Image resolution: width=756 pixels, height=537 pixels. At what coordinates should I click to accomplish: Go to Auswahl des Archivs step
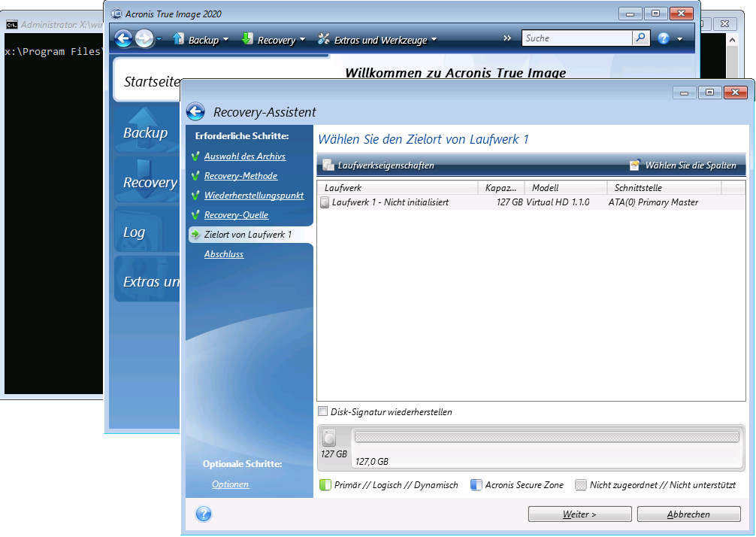click(x=245, y=156)
